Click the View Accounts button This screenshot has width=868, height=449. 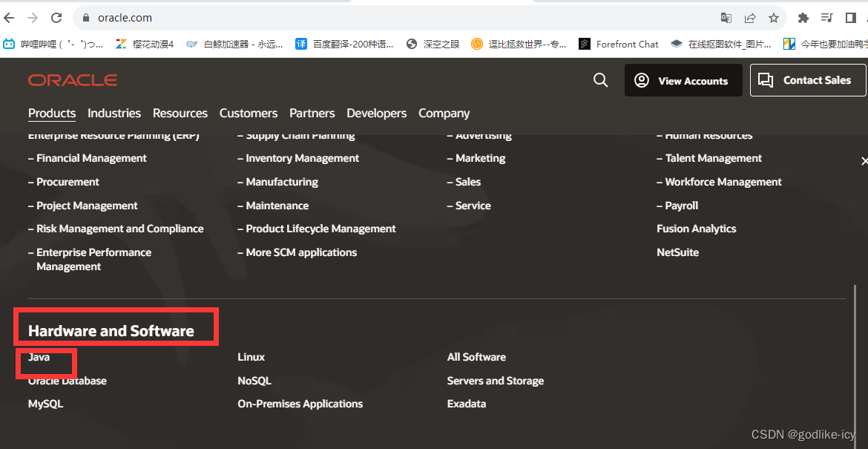point(684,80)
